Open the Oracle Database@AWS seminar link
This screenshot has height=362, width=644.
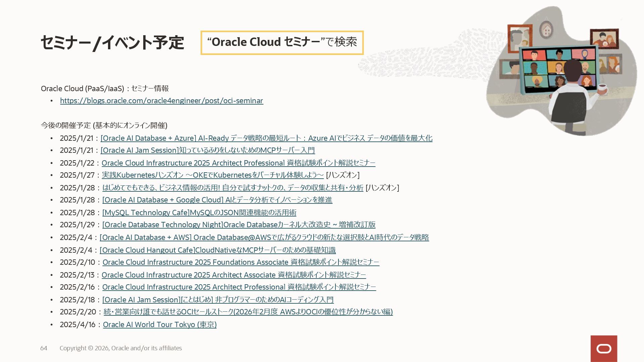pyautogui.click(x=264, y=237)
